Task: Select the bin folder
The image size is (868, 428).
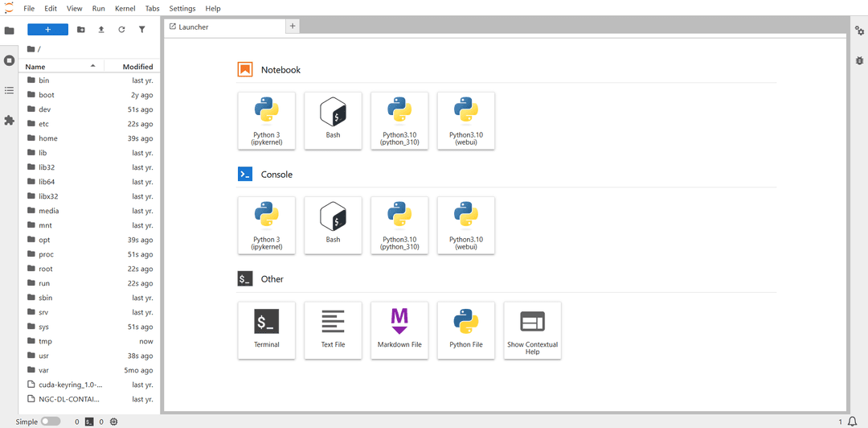Action: click(90, 80)
